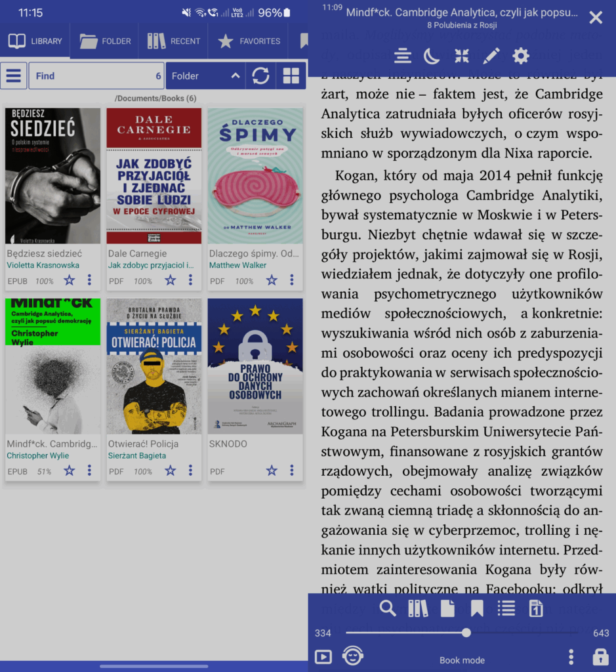
Task: Select author link Christopher Wylie
Action: click(x=37, y=455)
